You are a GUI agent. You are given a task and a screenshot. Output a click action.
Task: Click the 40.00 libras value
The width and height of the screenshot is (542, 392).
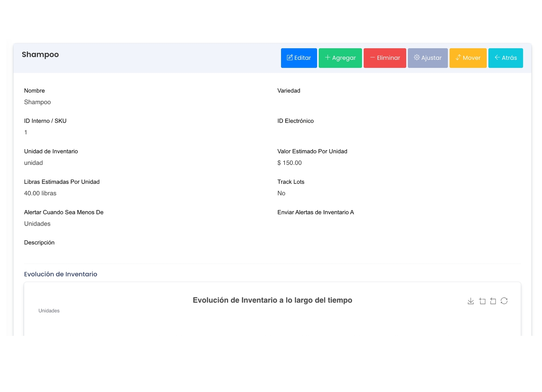click(x=40, y=193)
